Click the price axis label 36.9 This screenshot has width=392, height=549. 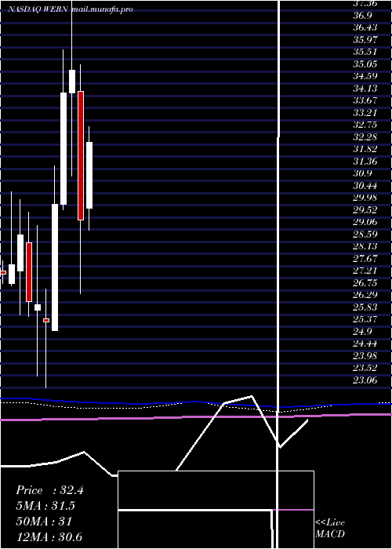[362, 15]
